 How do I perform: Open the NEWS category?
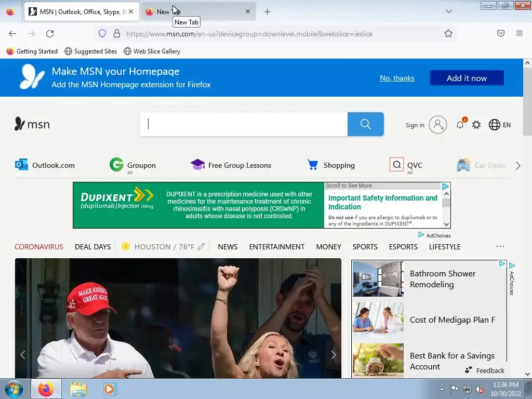[x=228, y=247]
